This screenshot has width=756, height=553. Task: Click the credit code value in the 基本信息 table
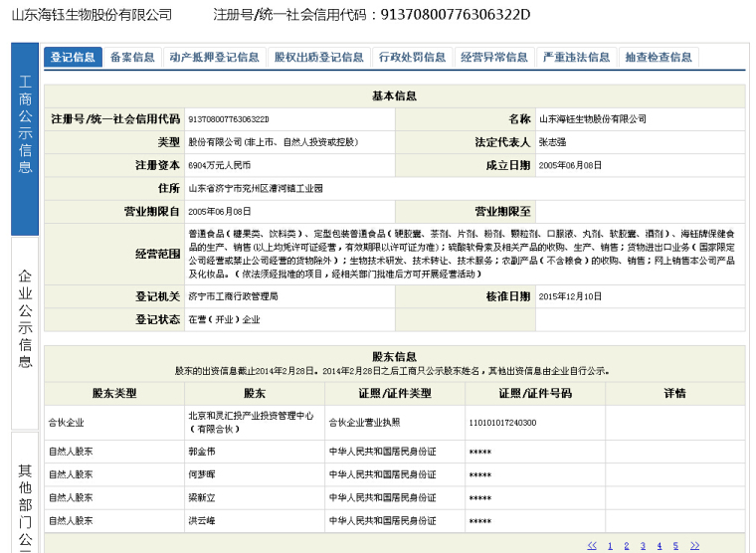(x=229, y=119)
